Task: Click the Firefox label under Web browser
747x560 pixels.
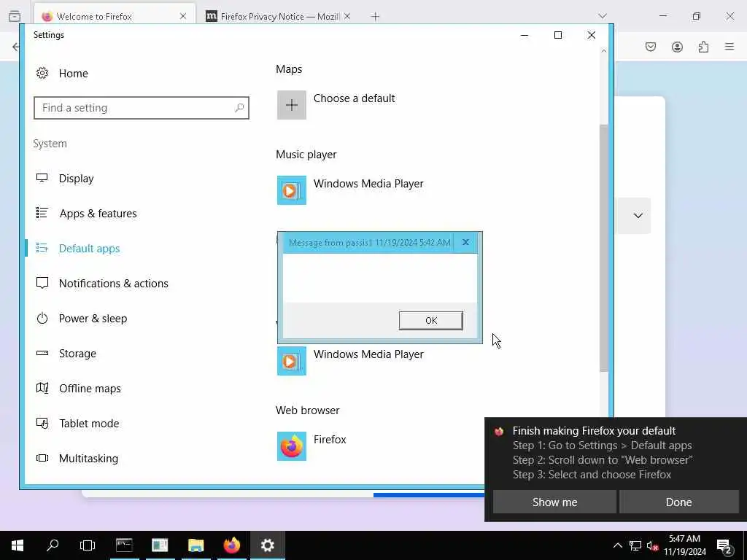Action: point(330,440)
